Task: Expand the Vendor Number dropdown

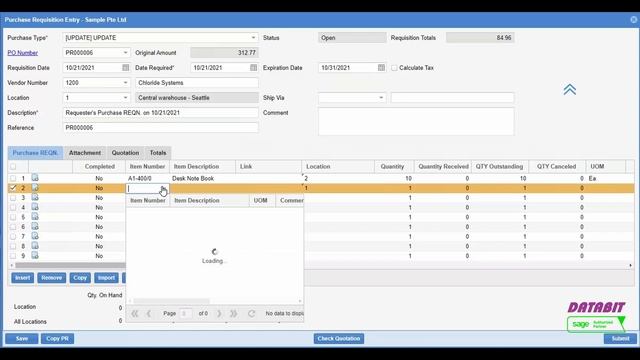Action: (125, 83)
